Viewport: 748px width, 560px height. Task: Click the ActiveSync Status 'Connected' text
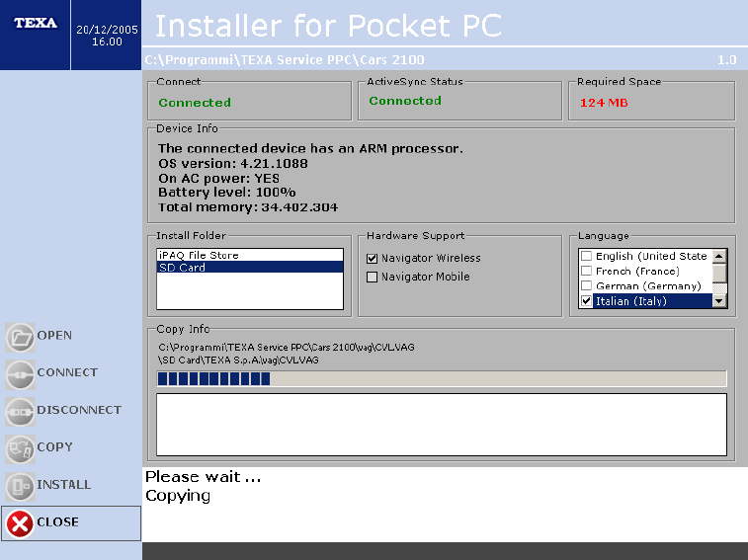coord(405,101)
